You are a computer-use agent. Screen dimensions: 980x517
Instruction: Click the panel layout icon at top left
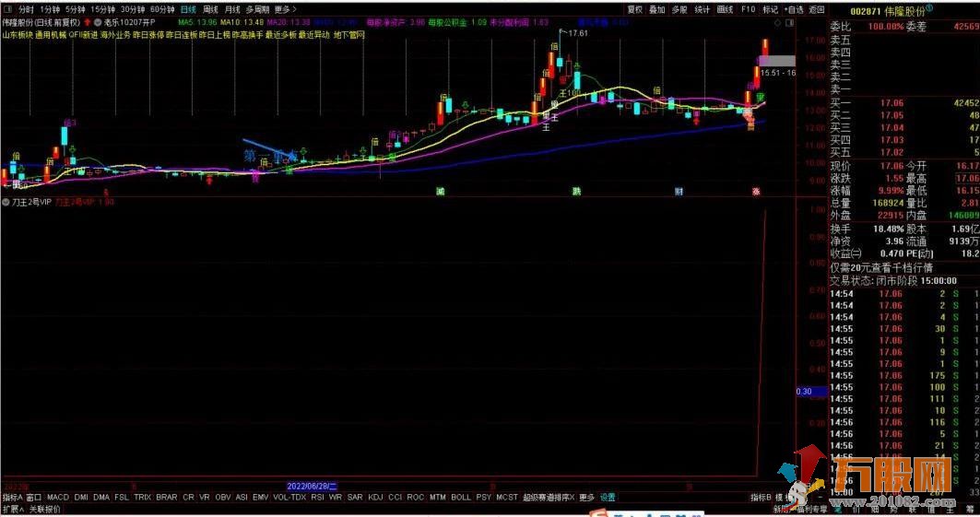tap(7, 9)
